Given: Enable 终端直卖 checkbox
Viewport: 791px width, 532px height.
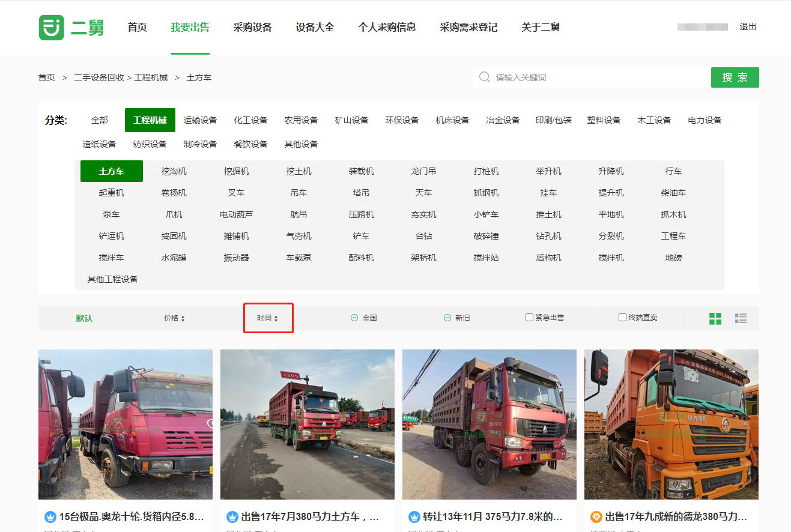Looking at the screenshot, I should tap(622, 318).
